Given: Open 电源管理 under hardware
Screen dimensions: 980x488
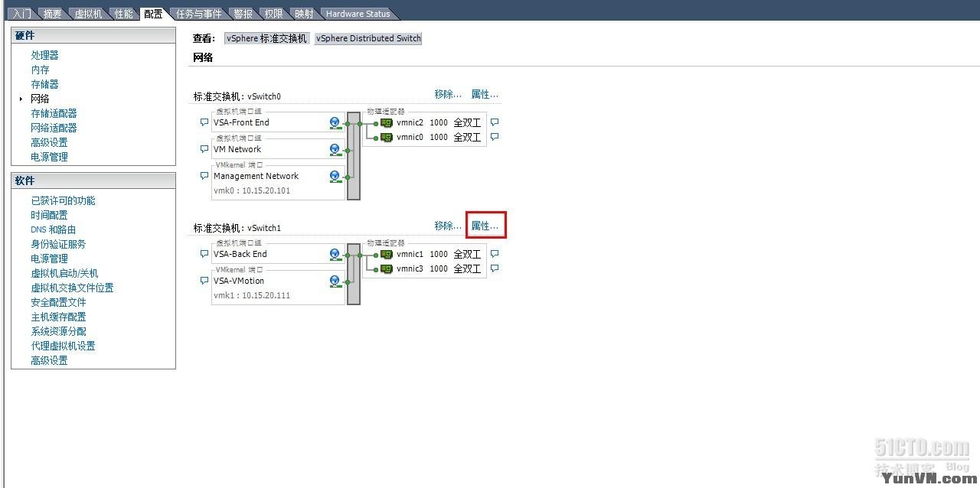Looking at the screenshot, I should [49, 157].
